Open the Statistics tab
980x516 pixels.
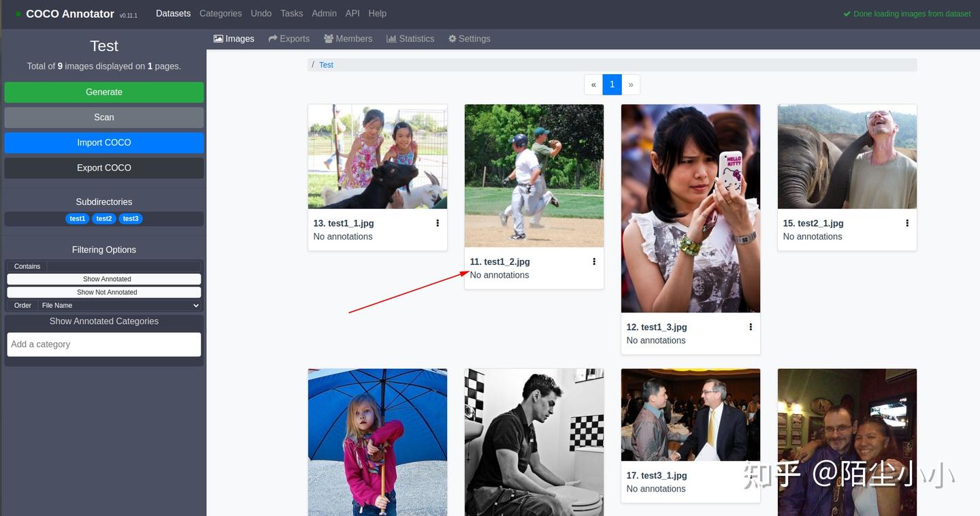point(410,39)
